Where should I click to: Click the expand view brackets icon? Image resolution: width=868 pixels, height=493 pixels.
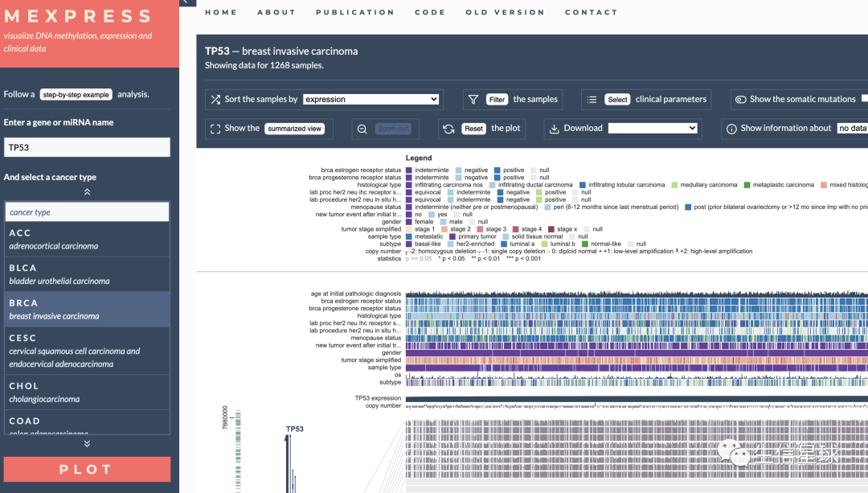click(x=215, y=129)
